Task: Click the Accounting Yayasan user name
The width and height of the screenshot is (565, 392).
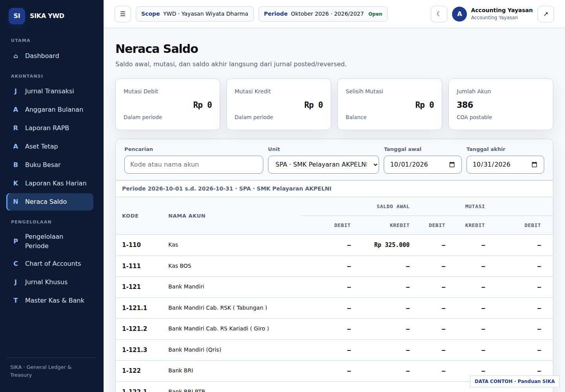Action: [x=502, y=10]
